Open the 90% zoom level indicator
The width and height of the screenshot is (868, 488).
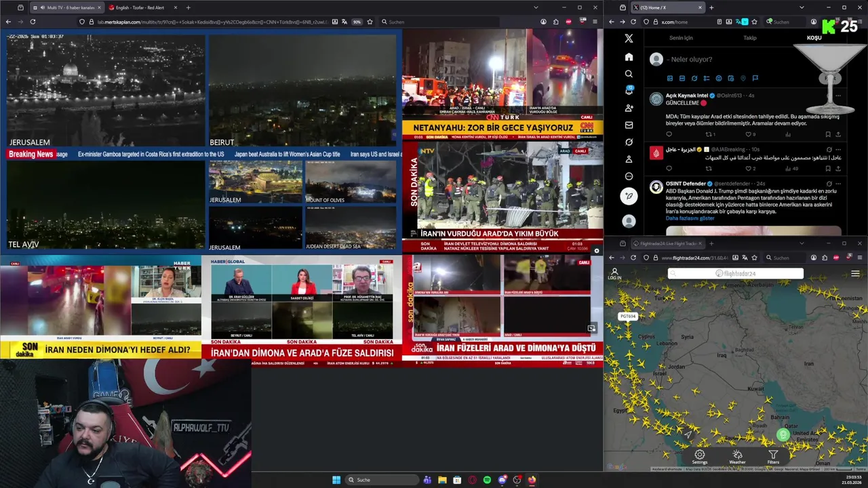pyautogui.click(x=357, y=22)
